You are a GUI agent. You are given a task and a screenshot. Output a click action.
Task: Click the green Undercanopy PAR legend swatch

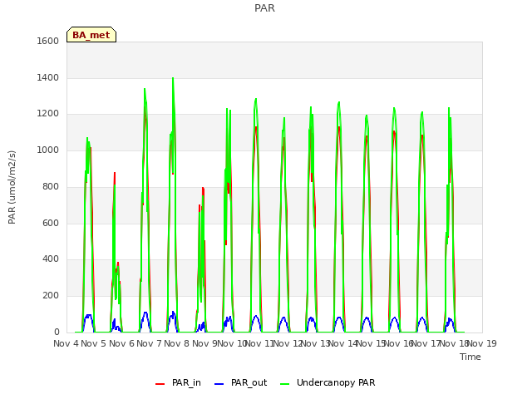pos(285,384)
